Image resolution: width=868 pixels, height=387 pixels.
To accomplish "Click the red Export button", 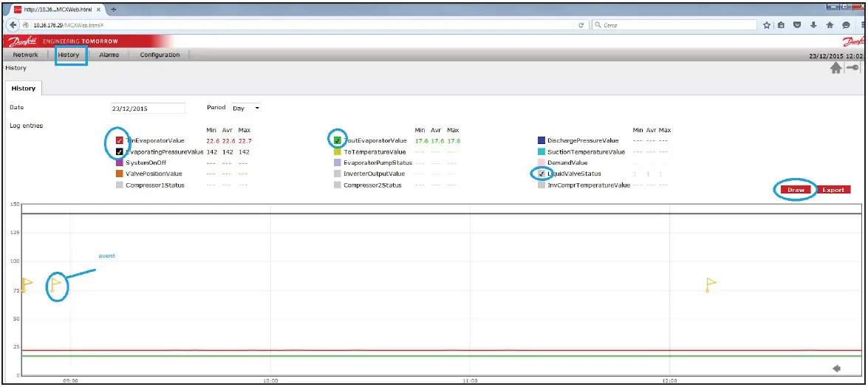I will pos(833,190).
